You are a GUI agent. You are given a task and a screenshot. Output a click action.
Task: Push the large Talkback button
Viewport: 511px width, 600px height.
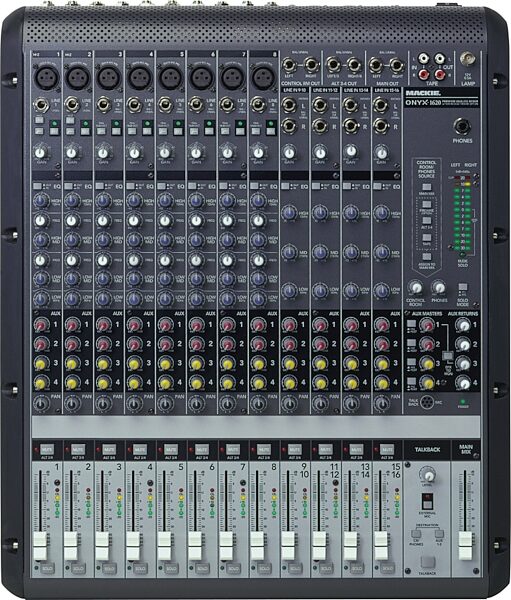point(428,562)
